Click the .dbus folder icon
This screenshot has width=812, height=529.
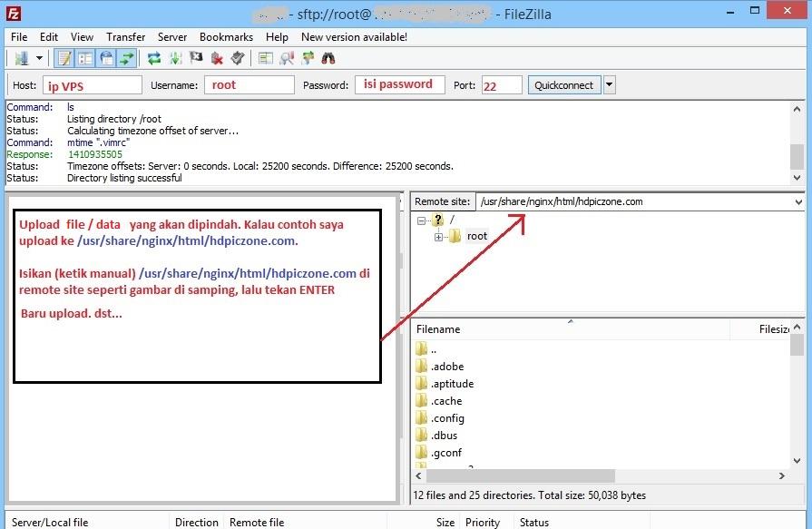pyautogui.click(x=422, y=435)
